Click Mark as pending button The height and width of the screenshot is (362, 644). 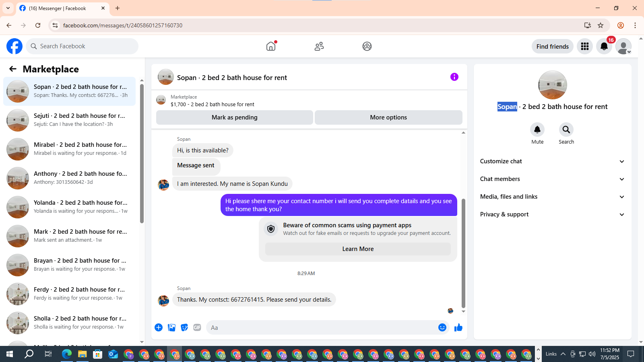[x=235, y=117]
